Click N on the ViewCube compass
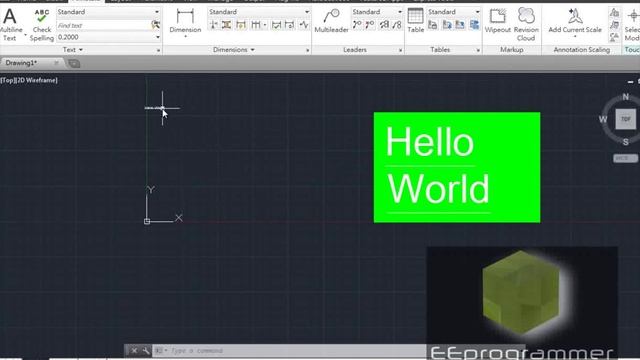The height and width of the screenshot is (360, 640). (626, 97)
